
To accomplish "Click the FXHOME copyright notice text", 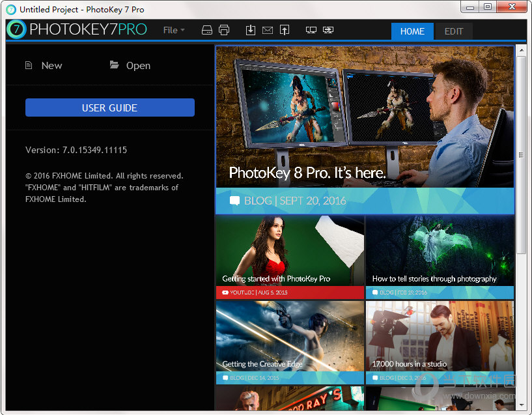I will click(104, 188).
